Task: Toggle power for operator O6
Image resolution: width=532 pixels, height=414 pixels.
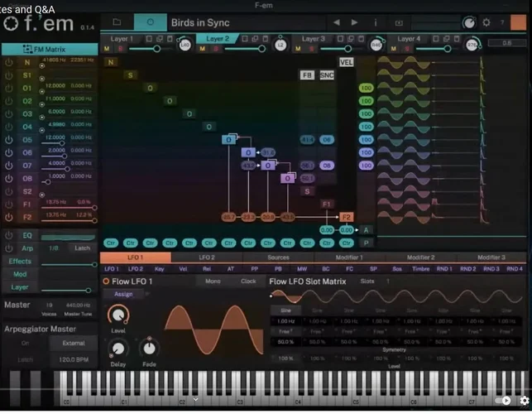Action: [9, 152]
